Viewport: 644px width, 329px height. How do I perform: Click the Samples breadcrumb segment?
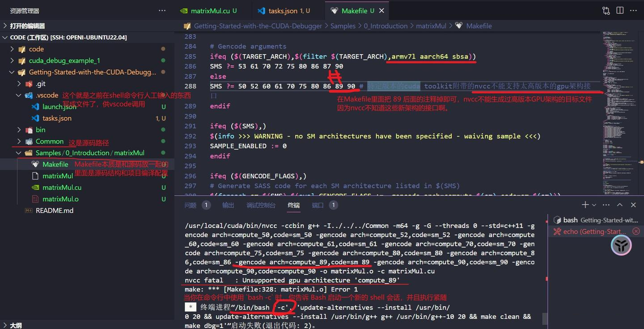(x=343, y=26)
